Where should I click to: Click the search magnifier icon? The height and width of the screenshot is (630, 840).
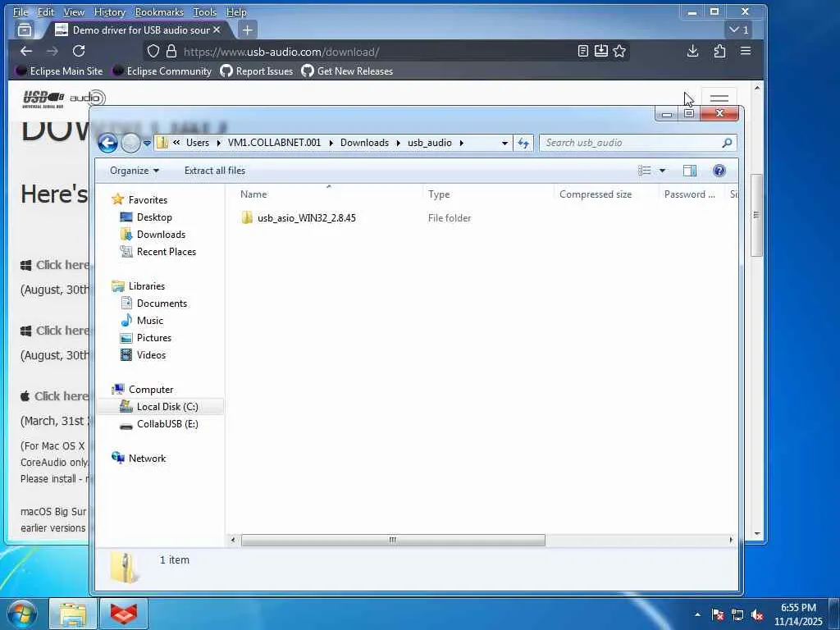click(x=727, y=143)
